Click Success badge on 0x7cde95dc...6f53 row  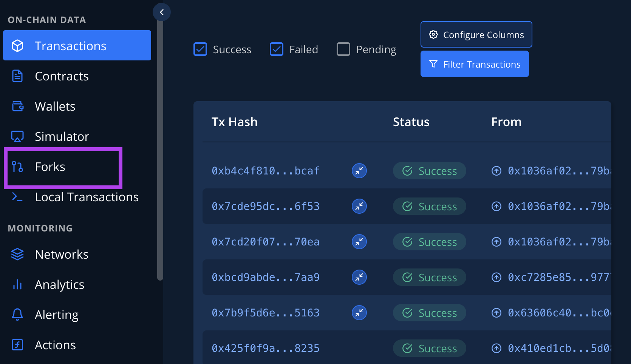[x=429, y=206]
